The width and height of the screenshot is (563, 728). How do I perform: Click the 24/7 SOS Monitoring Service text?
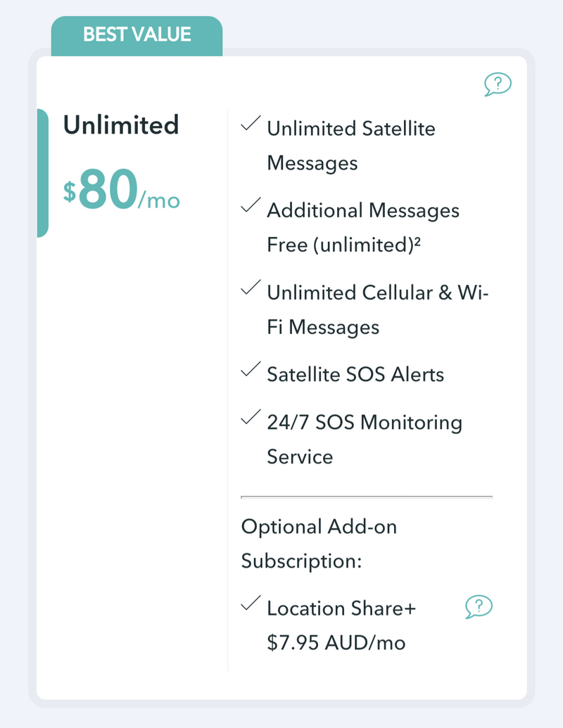[364, 440]
